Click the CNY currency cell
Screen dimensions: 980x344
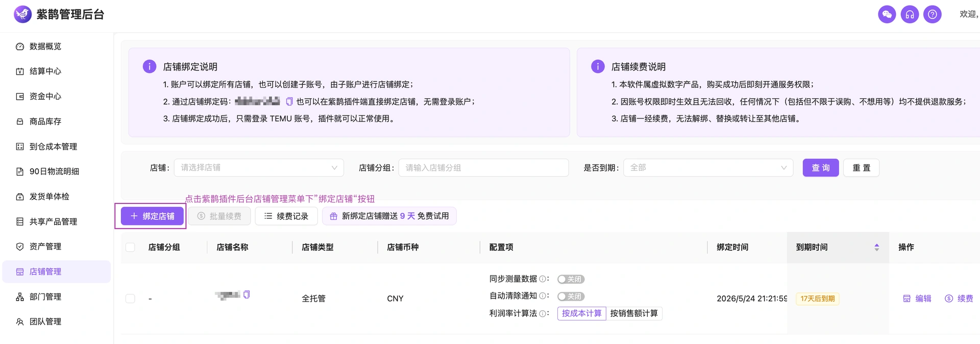(x=395, y=299)
